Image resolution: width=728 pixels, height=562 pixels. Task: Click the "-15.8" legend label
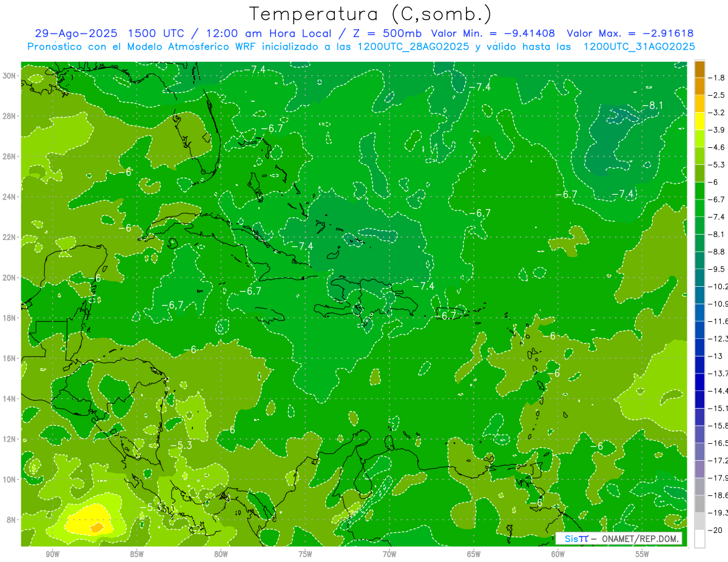(x=718, y=425)
